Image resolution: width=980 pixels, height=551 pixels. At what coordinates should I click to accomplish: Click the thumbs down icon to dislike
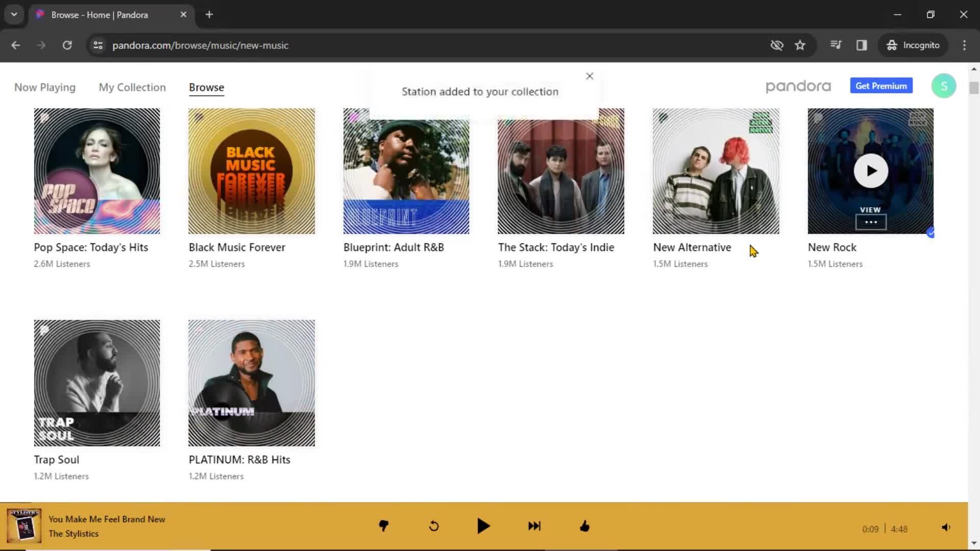pyautogui.click(x=382, y=526)
